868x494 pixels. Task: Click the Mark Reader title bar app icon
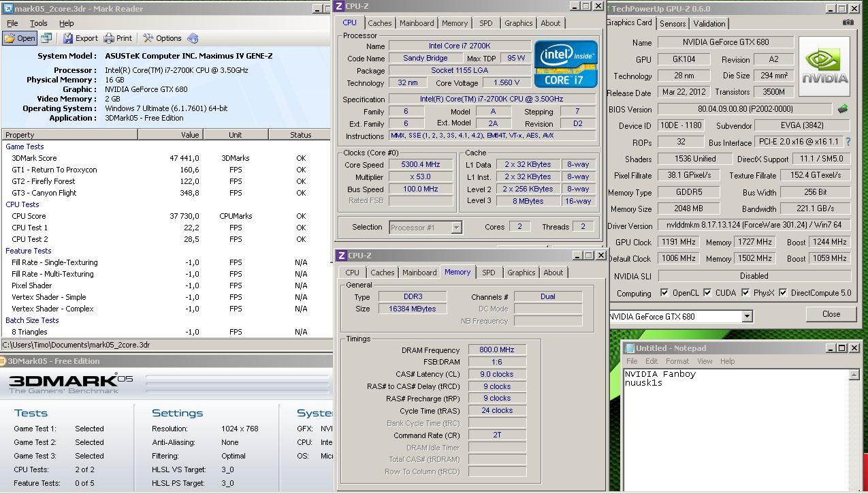tap(7, 8)
